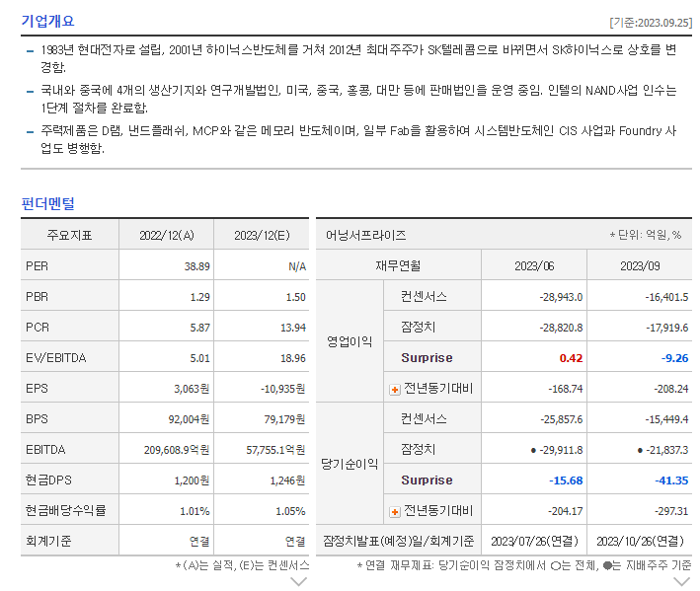Click 당기순이익 컨센서스 value -25,857.6
This screenshot has height=591, width=700.
[561, 419]
